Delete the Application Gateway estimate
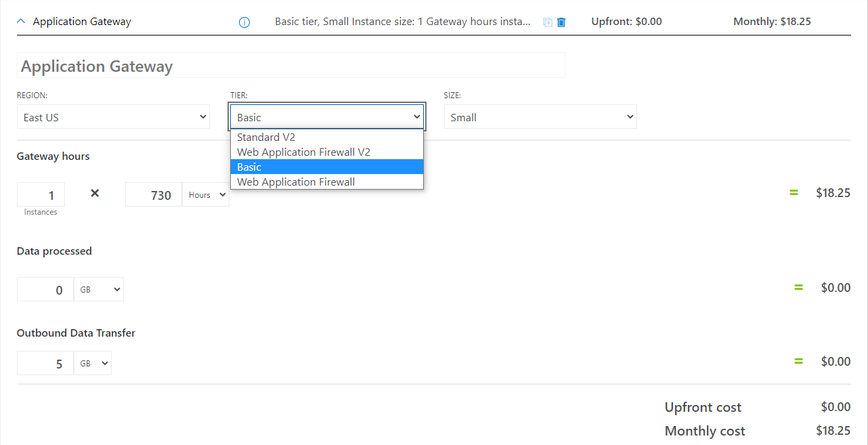The height and width of the screenshot is (445, 868). click(x=561, y=22)
